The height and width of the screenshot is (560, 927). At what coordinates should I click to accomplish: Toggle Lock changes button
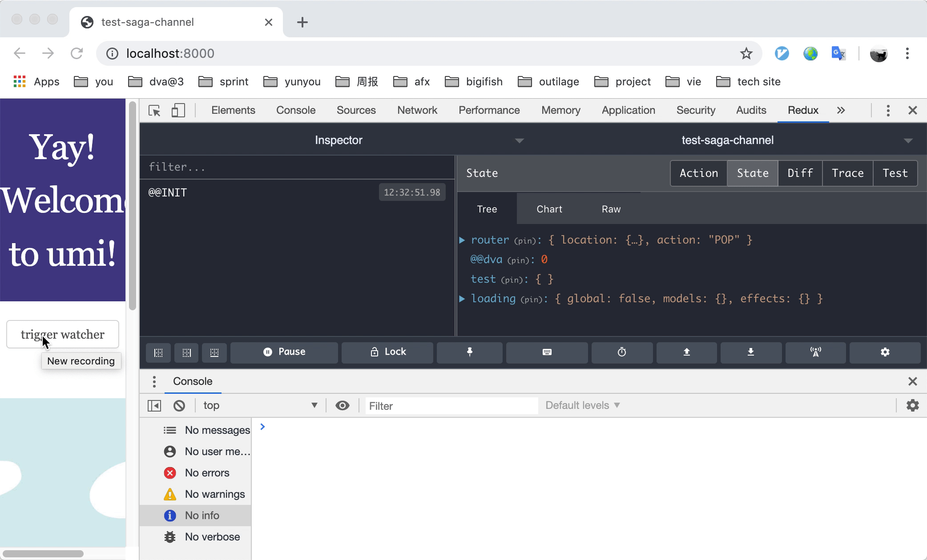pos(387,352)
